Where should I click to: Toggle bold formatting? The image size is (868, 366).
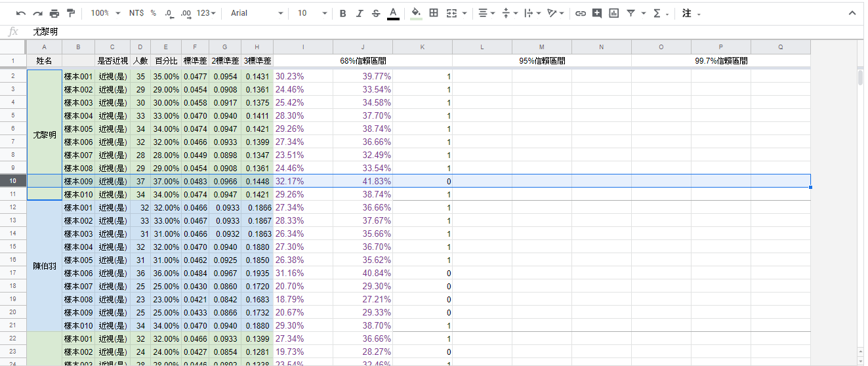(342, 13)
